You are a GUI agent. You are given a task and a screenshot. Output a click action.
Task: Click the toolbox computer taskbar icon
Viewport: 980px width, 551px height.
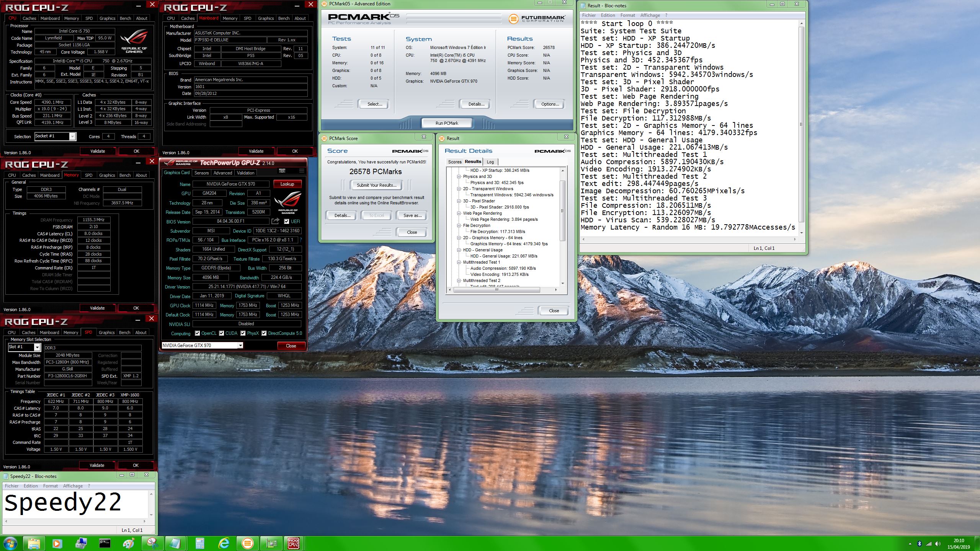[81, 543]
